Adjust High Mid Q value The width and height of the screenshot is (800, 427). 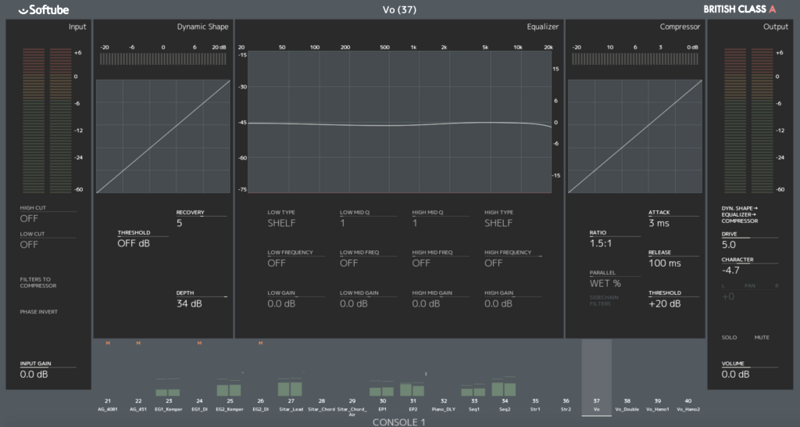[x=440, y=219]
